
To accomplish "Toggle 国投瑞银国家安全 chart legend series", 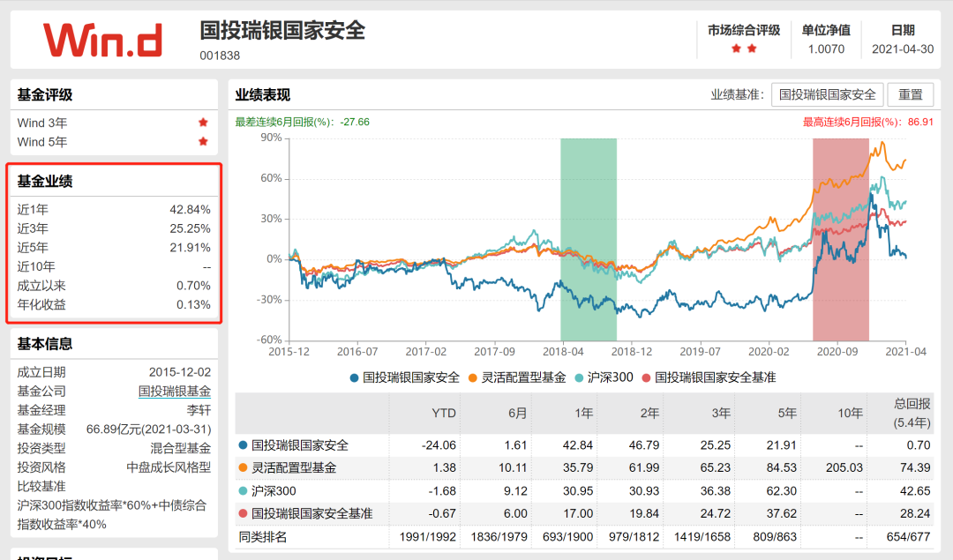I will [405, 377].
